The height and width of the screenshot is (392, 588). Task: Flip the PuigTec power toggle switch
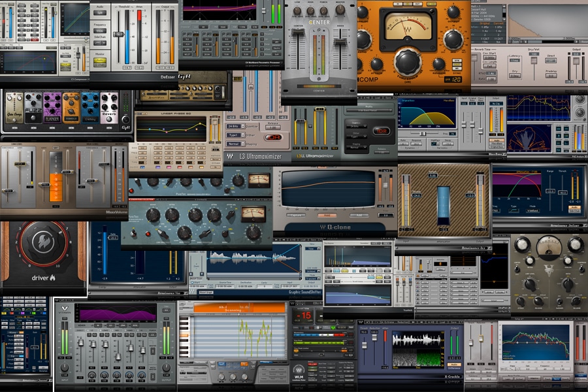point(133,233)
